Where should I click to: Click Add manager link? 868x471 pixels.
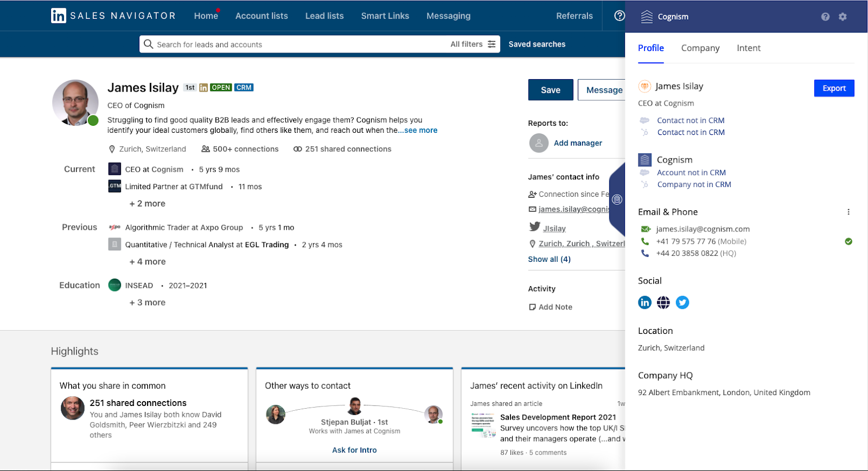click(x=578, y=143)
